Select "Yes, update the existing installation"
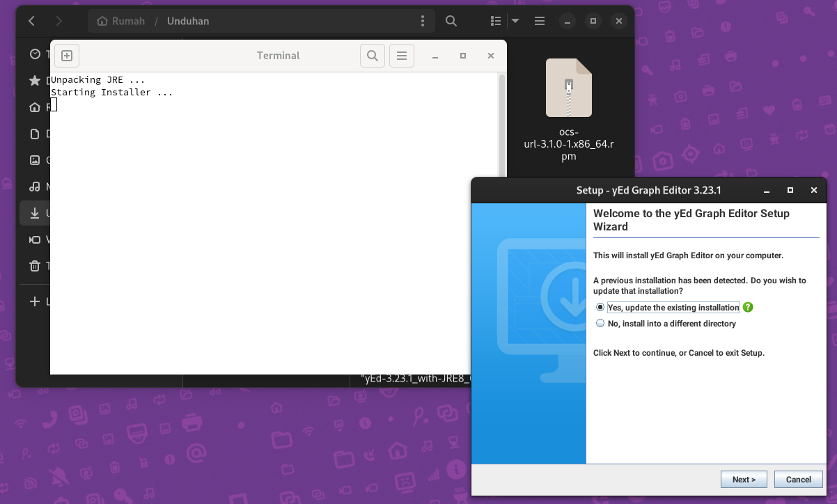837x504 pixels. (x=600, y=308)
